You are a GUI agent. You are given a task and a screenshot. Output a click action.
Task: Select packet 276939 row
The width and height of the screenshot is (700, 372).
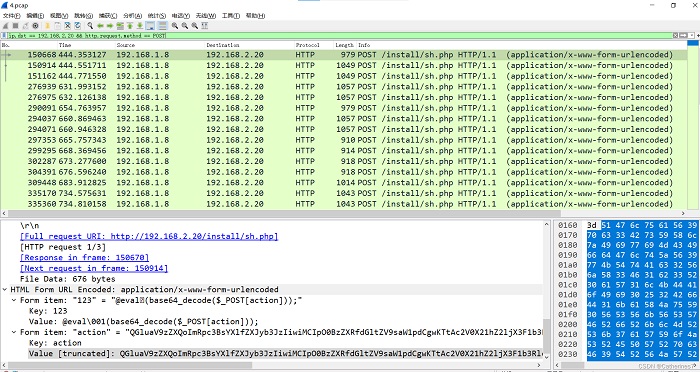coord(344,87)
